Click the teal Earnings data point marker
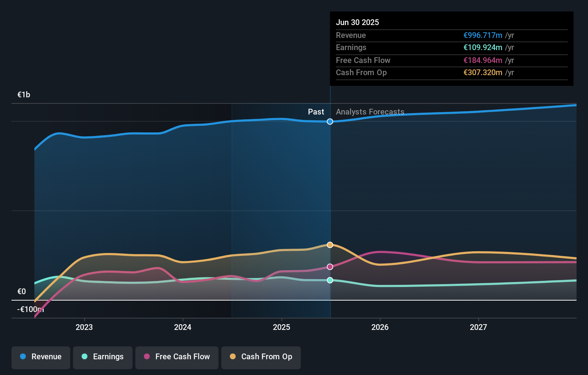 click(330, 280)
